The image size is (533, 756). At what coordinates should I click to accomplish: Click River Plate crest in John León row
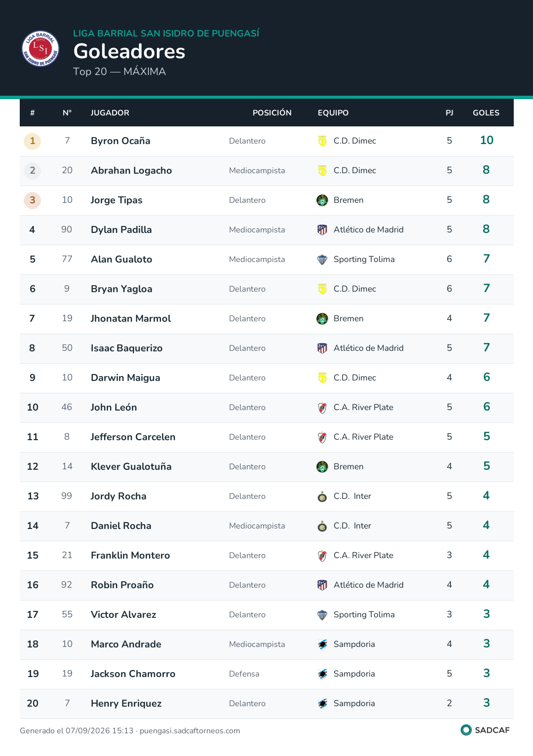[x=322, y=408]
